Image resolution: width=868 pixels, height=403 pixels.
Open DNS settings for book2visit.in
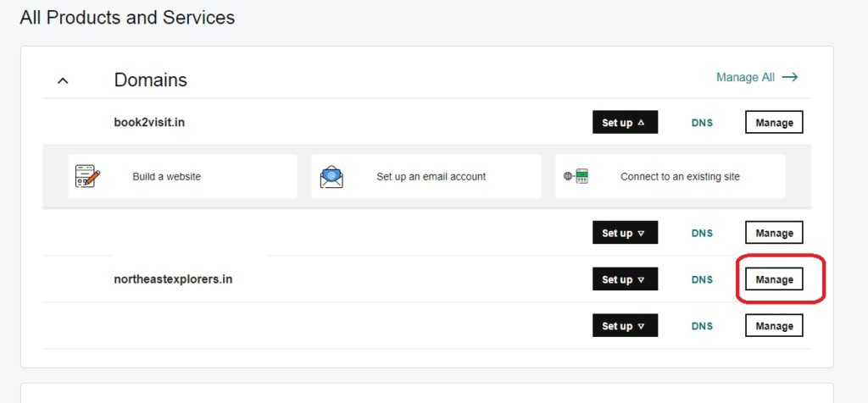click(x=702, y=123)
